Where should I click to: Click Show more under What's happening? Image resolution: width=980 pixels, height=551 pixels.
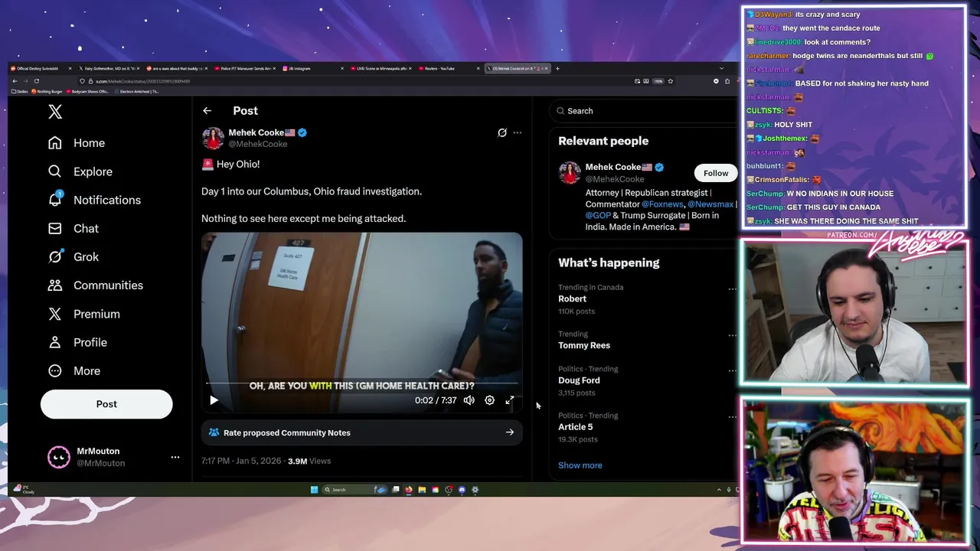580,465
